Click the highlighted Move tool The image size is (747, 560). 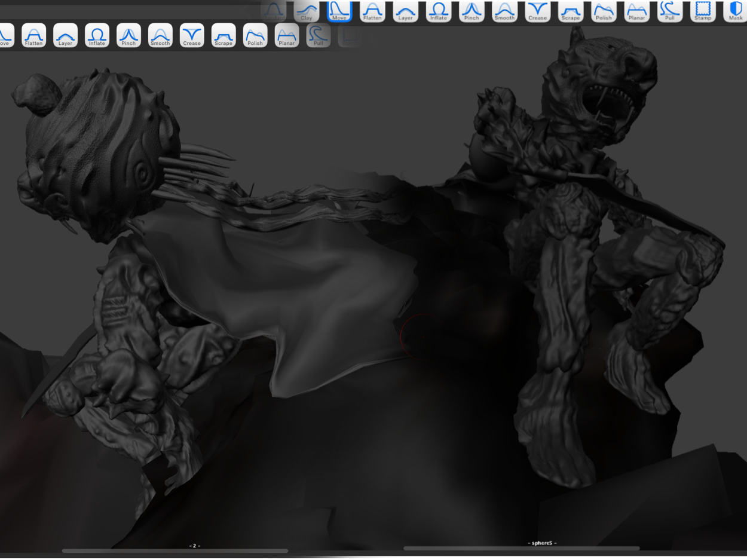tap(339, 11)
